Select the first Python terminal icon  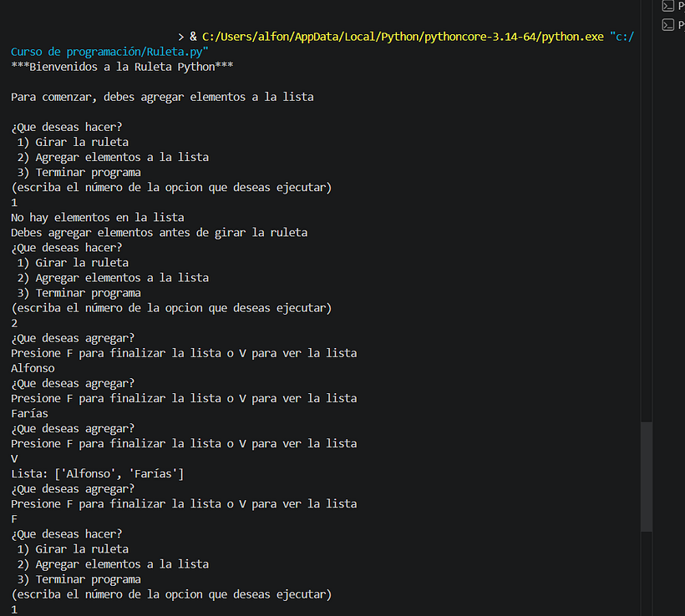(668, 6)
